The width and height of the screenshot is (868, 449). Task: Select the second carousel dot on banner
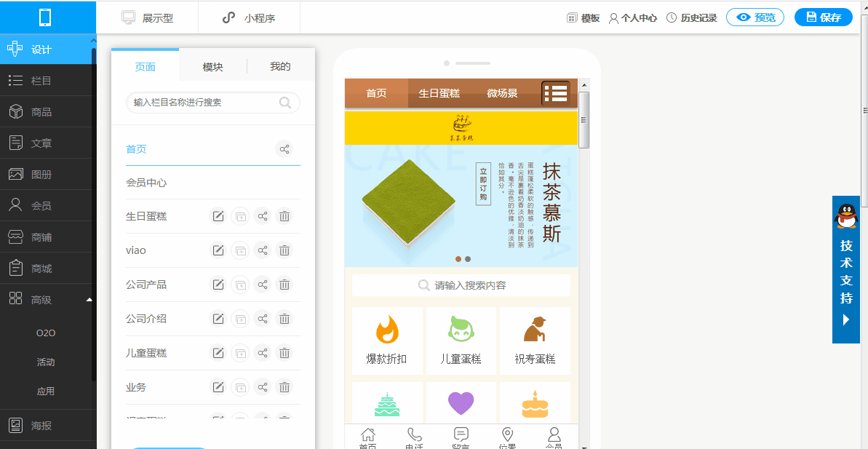coord(468,259)
